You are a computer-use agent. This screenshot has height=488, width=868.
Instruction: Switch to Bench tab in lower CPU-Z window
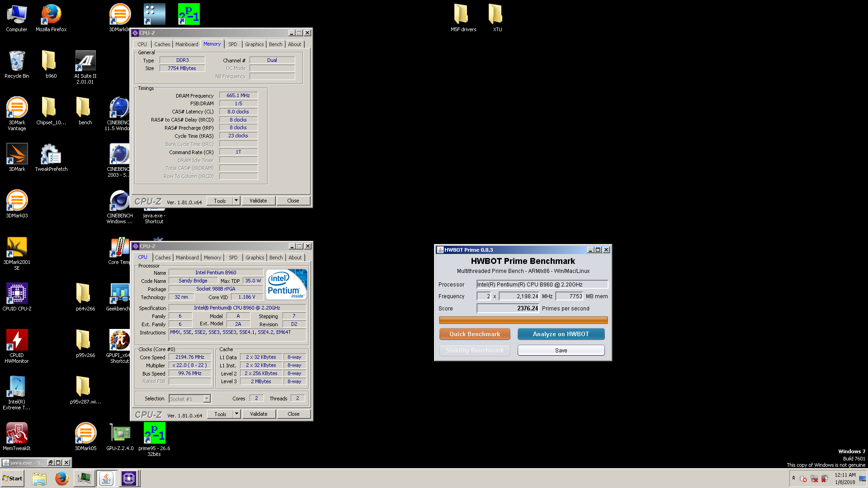(x=276, y=258)
